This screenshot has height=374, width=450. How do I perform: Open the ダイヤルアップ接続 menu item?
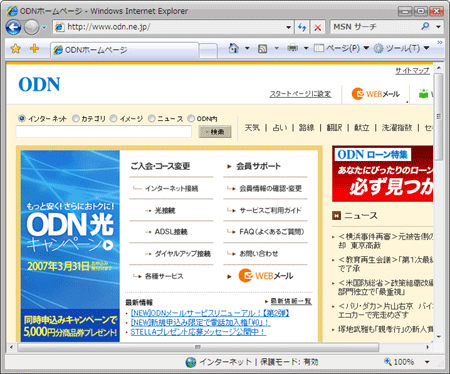[183, 254]
